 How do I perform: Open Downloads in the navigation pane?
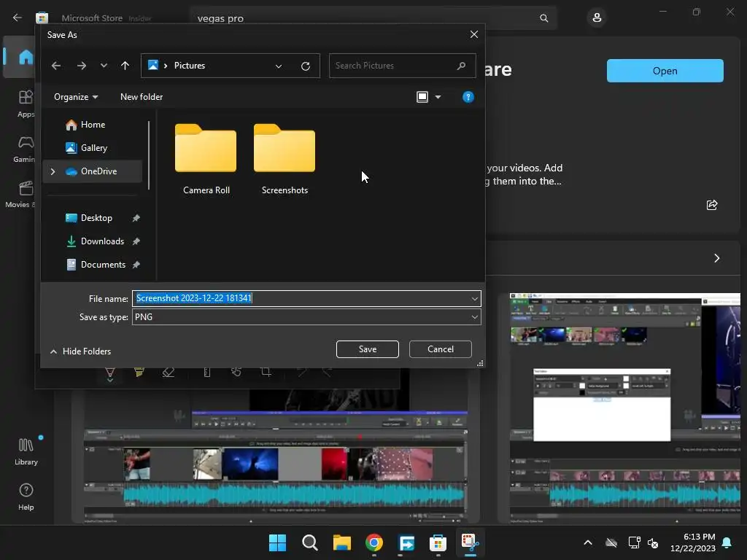pyautogui.click(x=102, y=241)
